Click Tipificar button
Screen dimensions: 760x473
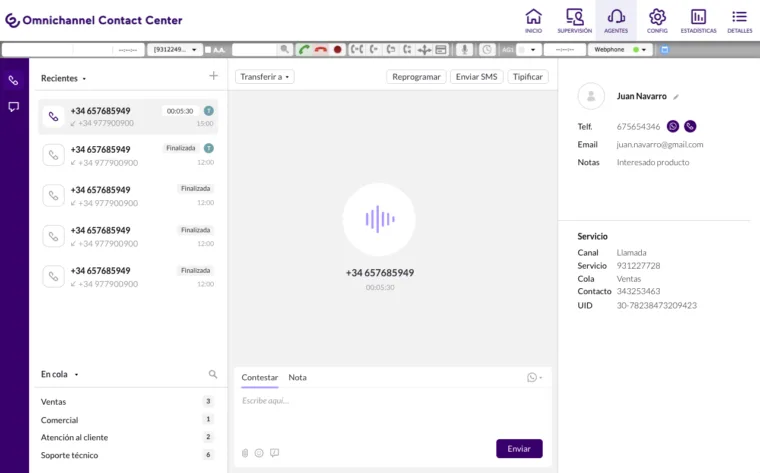click(x=528, y=77)
